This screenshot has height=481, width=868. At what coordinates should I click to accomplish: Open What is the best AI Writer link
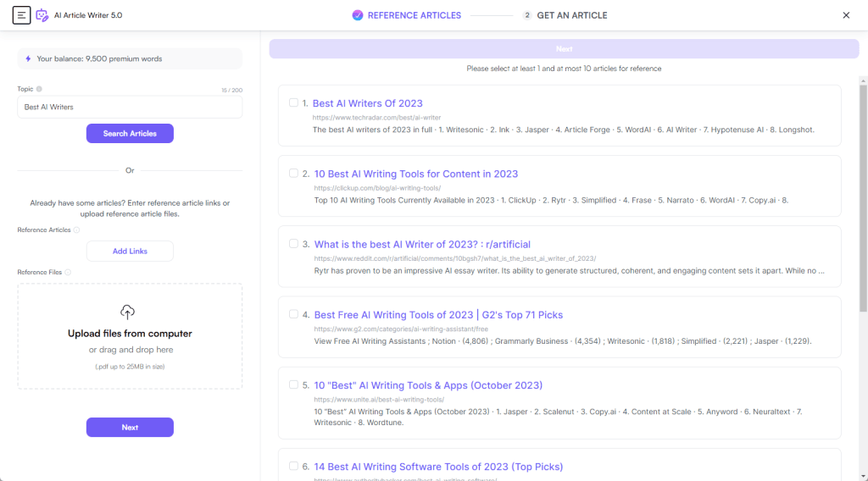(x=422, y=245)
